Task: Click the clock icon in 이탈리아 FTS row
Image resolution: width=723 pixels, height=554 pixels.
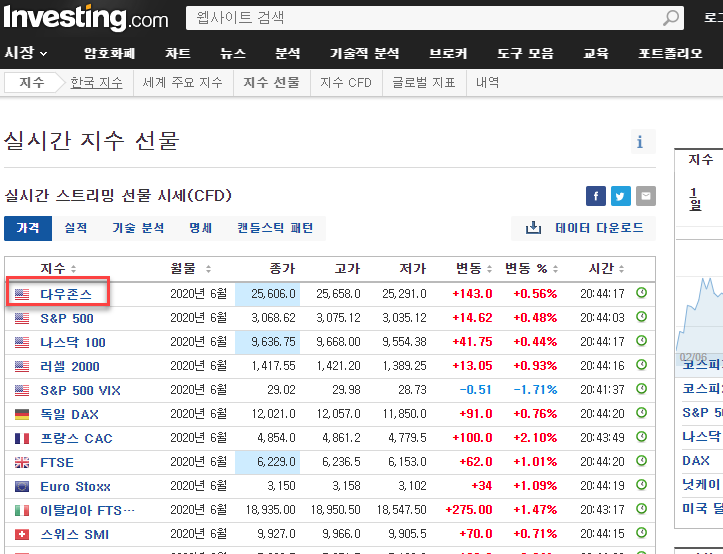Action: (641, 509)
